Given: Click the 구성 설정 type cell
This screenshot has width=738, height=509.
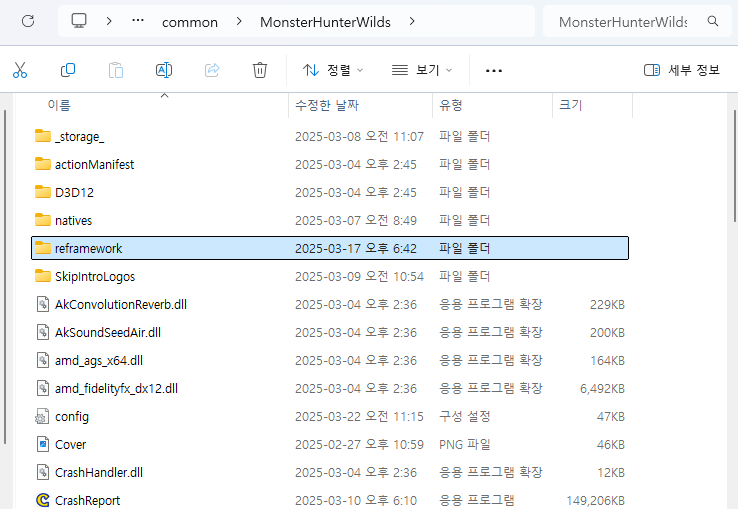Looking at the screenshot, I should click(465, 416).
